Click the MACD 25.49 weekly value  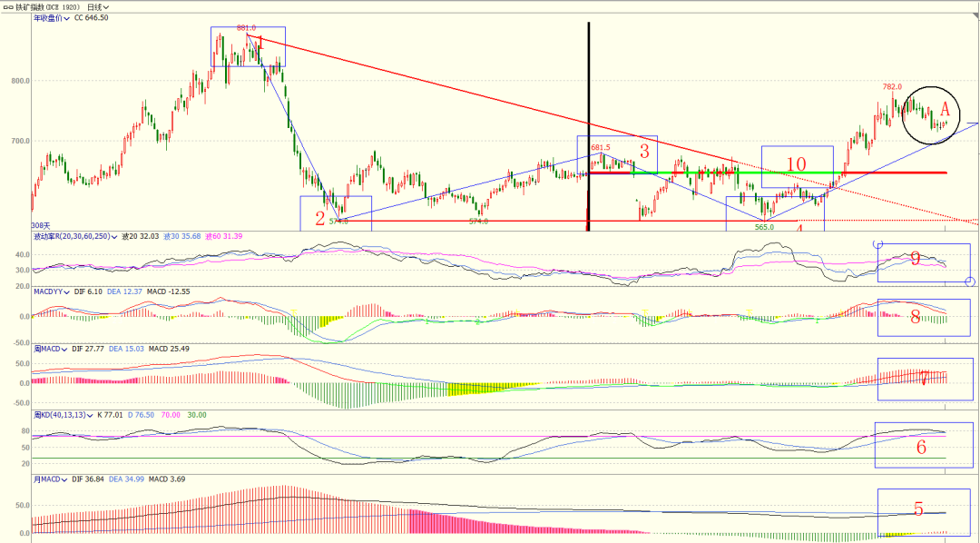click(170, 349)
